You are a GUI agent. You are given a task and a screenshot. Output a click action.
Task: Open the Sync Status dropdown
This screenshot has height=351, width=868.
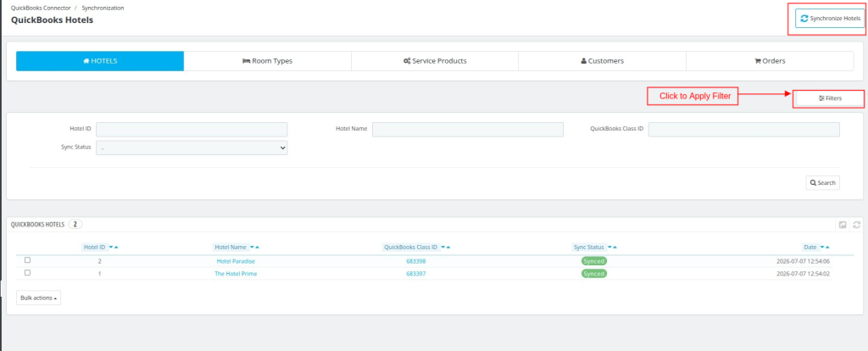pyautogui.click(x=192, y=148)
